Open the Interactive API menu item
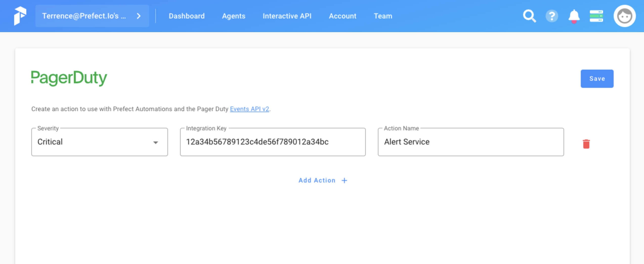 tap(287, 16)
